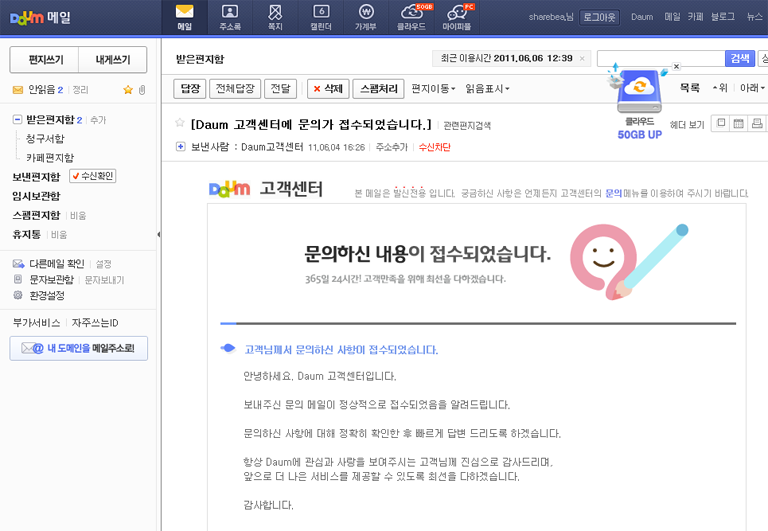Select the 부가서비스 tab

pos(36,323)
